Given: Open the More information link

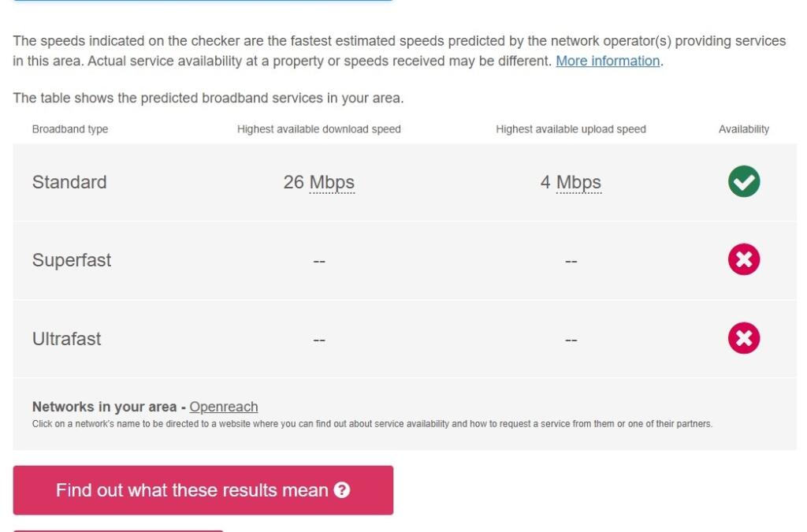Looking at the screenshot, I should (x=608, y=61).
